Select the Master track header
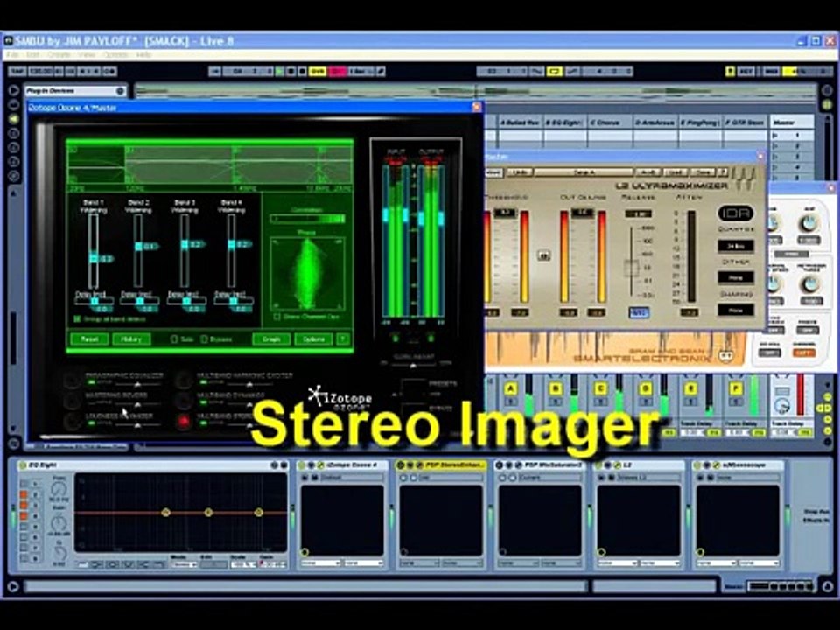This screenshot has height=630, width=840. click(791, 122)
